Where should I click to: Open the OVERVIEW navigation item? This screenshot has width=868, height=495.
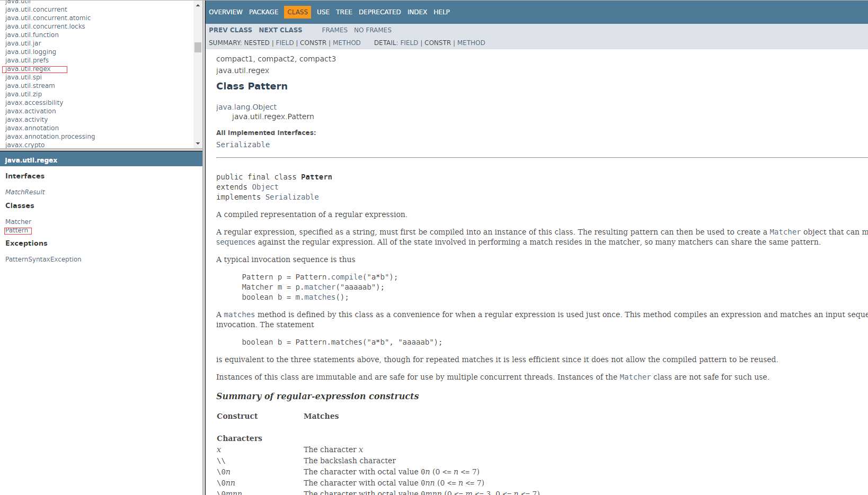(x=225, y=12)
